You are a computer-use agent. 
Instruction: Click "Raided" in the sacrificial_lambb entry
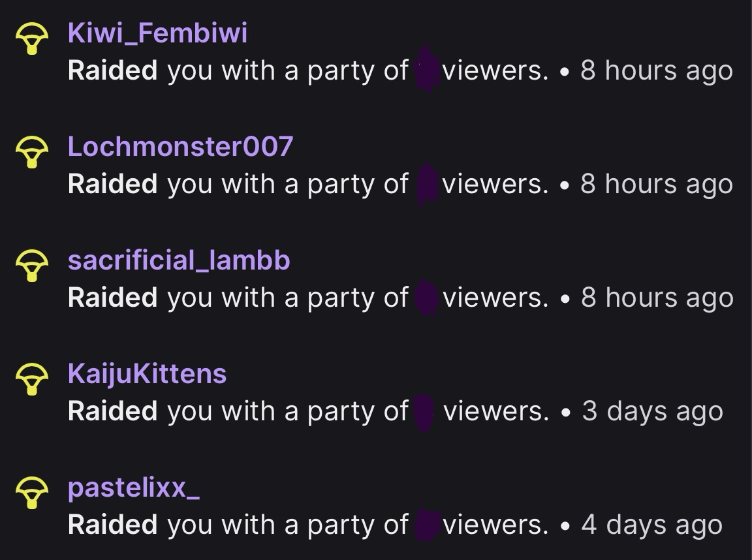112,298
